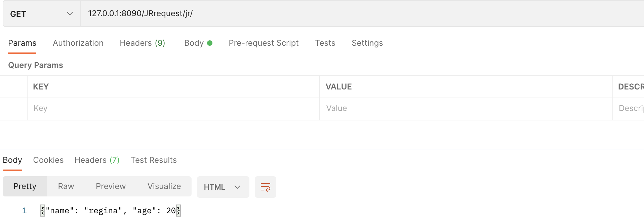The image size is (644, 222).
Task: Switch to the Authorization tab
Action: pos(78,43)
